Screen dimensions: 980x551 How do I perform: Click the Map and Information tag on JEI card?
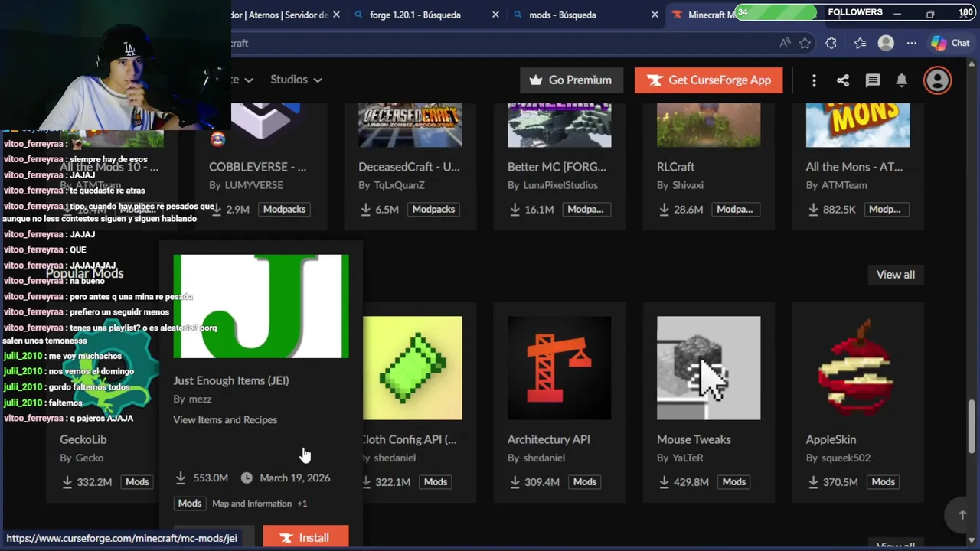coord(252,504)
